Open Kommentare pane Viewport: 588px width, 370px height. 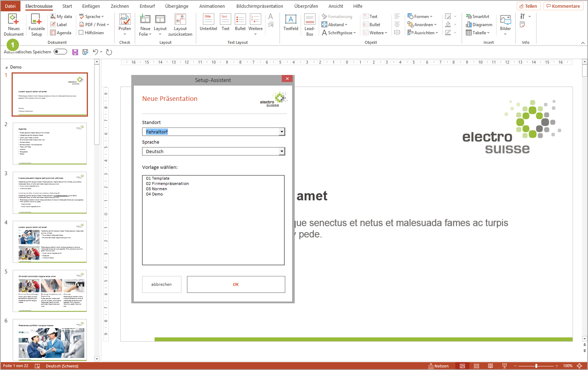[563, 6]
